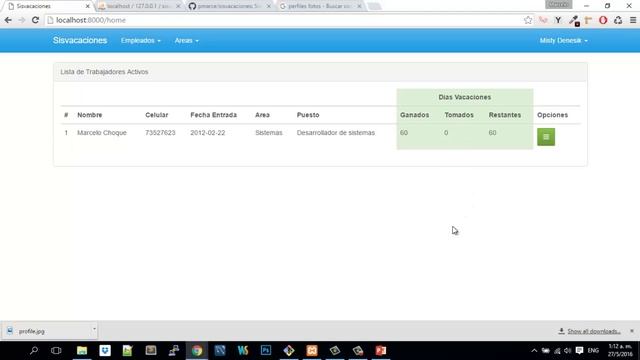640x360 pixels.
Task: Click the taskbar clock showing 1:12 a.m.
Action: click(620, 351)
